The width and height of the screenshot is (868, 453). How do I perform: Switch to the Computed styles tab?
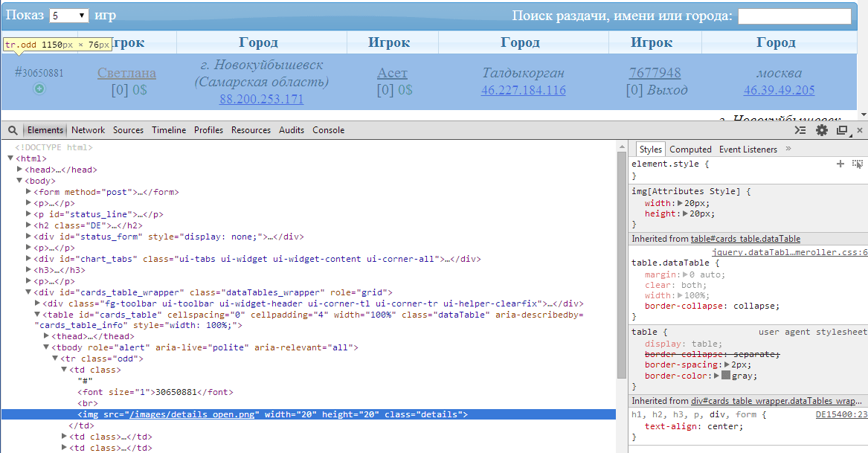pyautogui.click(x=690, y=149)
